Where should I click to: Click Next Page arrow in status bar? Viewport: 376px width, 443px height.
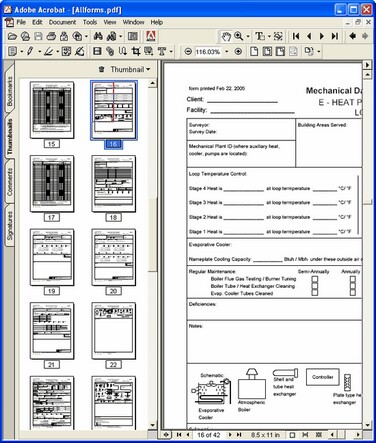[x=230, y=435]
